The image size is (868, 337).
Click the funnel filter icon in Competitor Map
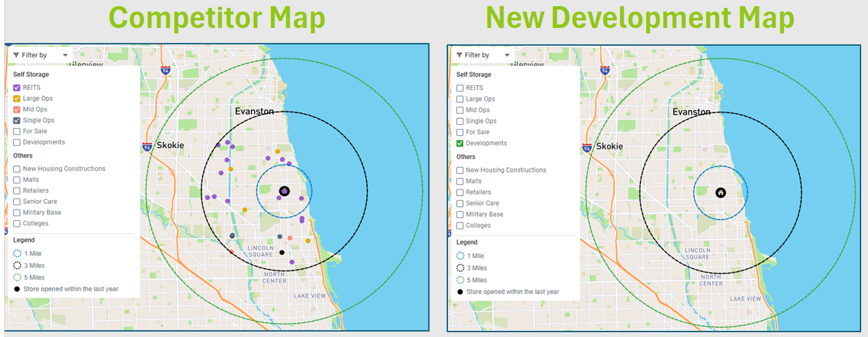(x=16, y=55)
